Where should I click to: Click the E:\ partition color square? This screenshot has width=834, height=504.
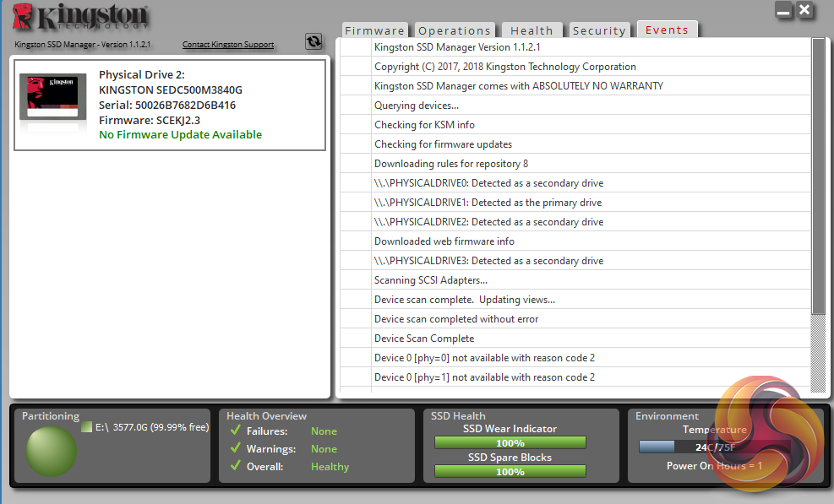[x=87, y=427]
